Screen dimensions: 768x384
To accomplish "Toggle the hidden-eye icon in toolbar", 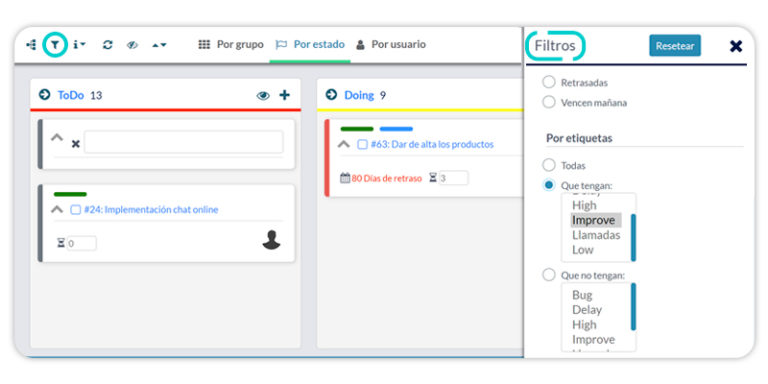I will pyautogui.click(x=133, y=45).
